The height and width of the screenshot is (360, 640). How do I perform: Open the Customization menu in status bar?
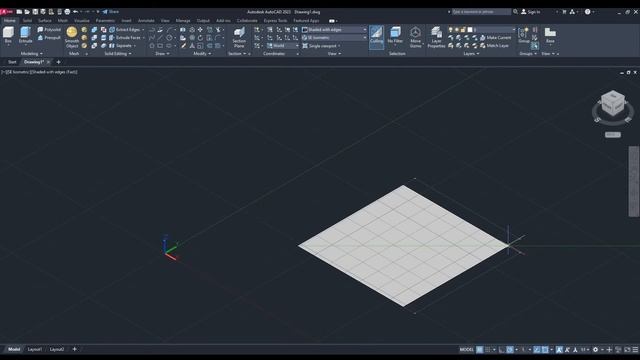[x=636, y=349]
